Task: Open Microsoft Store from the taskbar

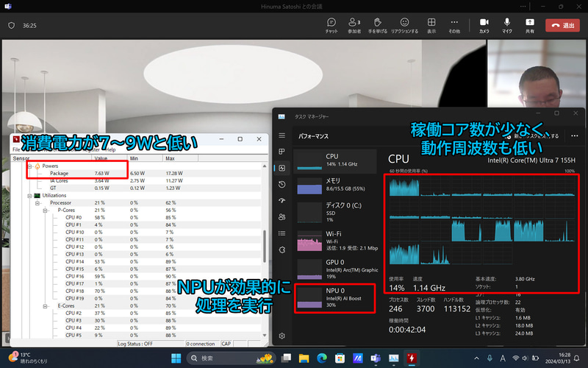Action: tap(340, 358)
